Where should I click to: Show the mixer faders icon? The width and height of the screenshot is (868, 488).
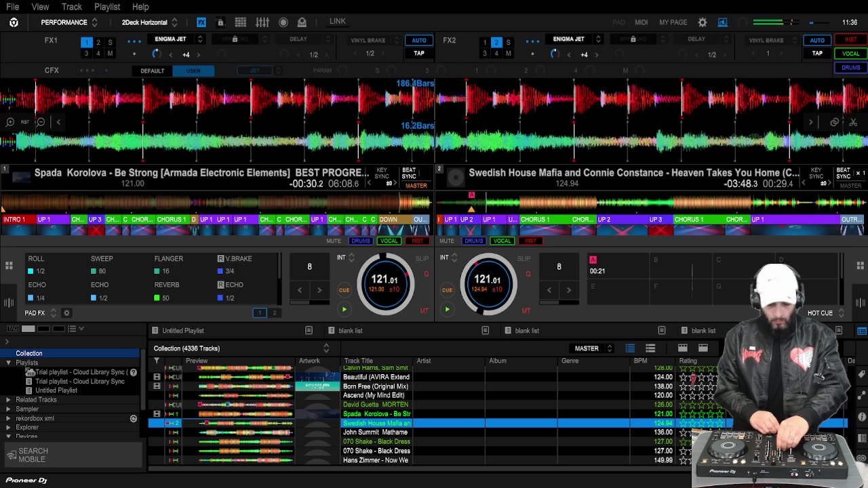pyautogui.click(x=262, y=22)
